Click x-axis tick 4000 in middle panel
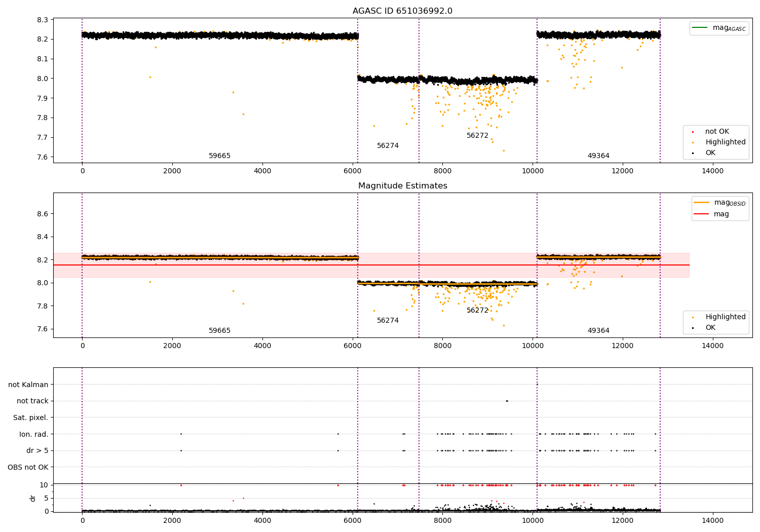The height and width of the screenshot is (532, 760). pyautogui.click(x=262, y=346)
